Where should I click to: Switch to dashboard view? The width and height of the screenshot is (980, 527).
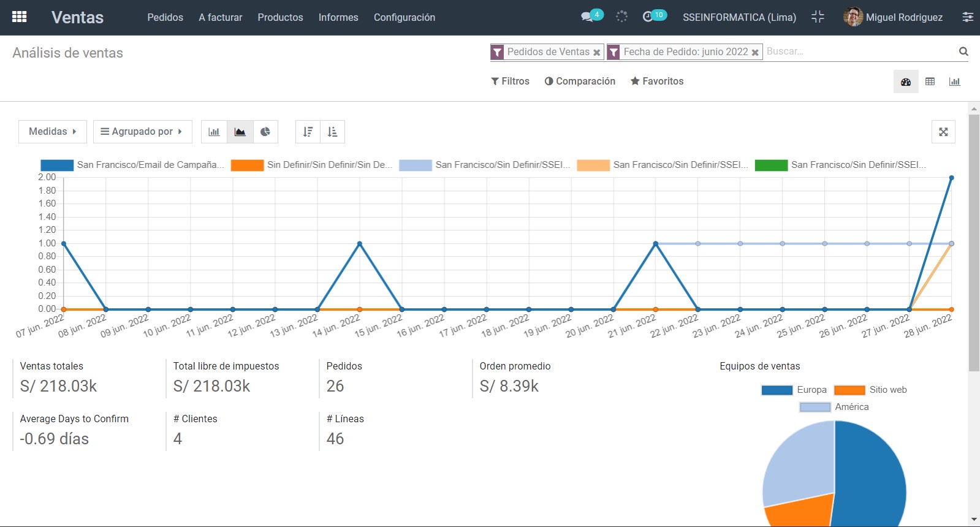click(906, 82)
